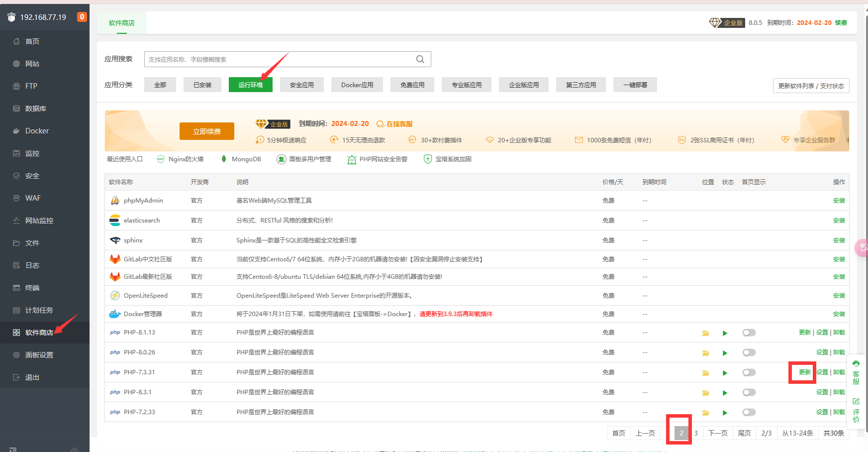
Task: Select the 免费应用 category
Action: [x=412, y=85]
